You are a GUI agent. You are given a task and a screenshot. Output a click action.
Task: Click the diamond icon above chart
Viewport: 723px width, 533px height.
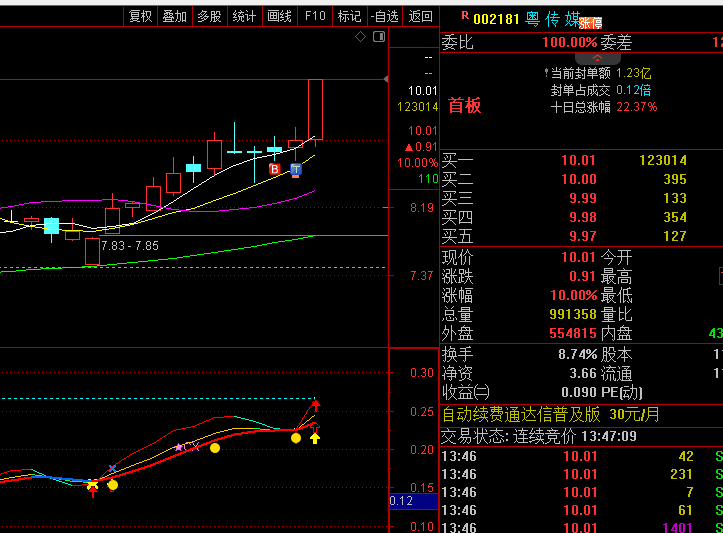point(360,36)
